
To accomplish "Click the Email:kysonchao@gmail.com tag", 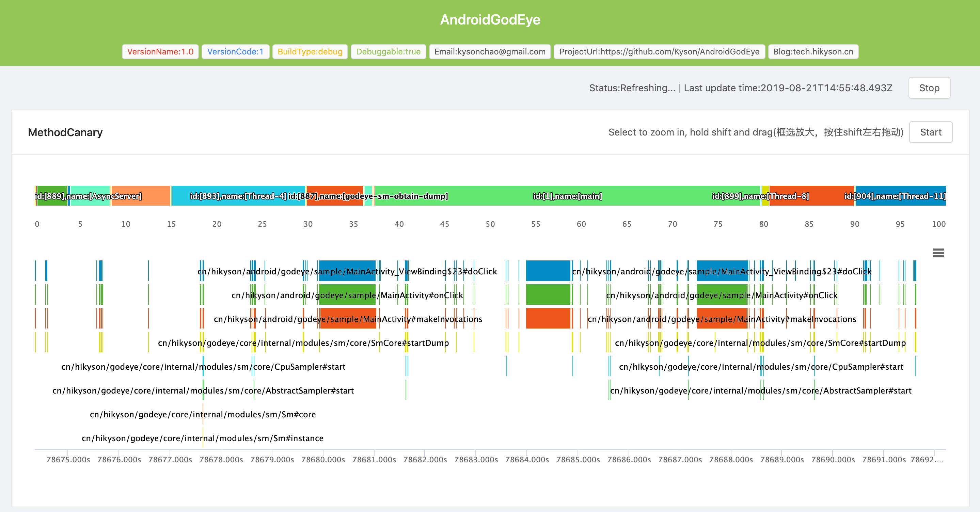I will 490,52.
